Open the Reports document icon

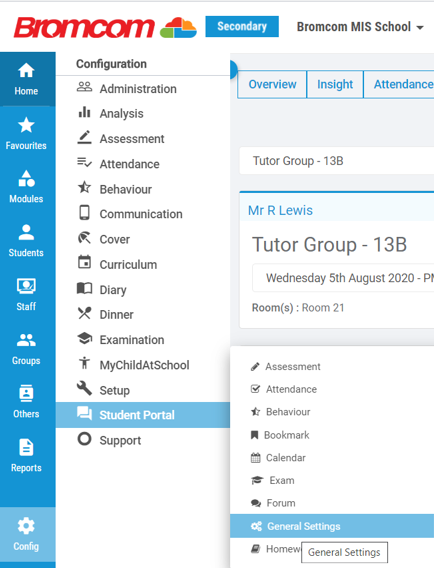26,448
